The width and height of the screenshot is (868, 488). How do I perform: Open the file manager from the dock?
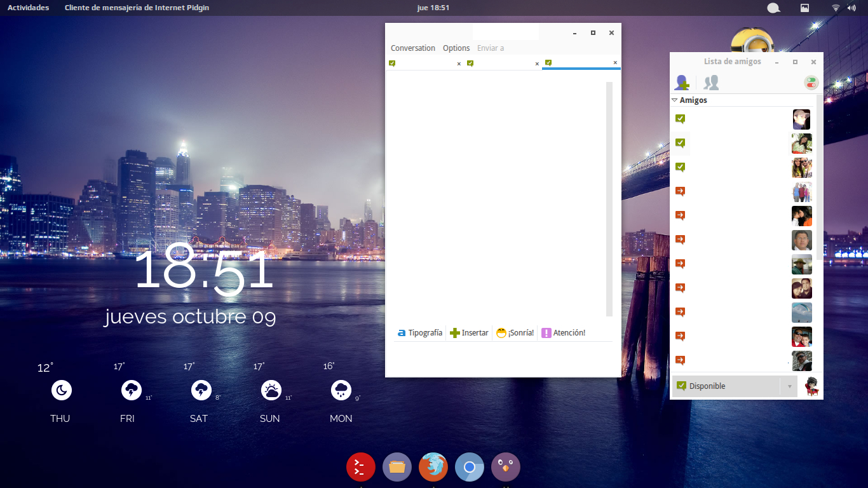click(397, 467)
